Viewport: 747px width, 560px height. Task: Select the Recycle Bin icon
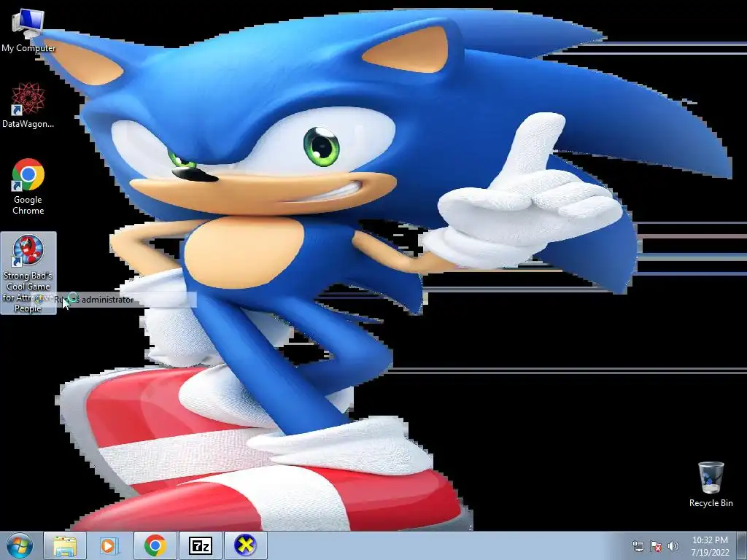point(711,484)
